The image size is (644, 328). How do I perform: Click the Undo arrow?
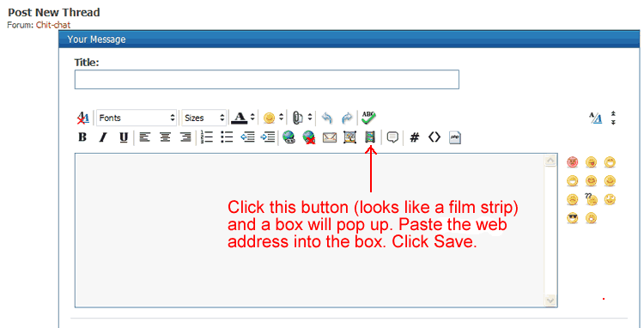click(x=327, y=118)
